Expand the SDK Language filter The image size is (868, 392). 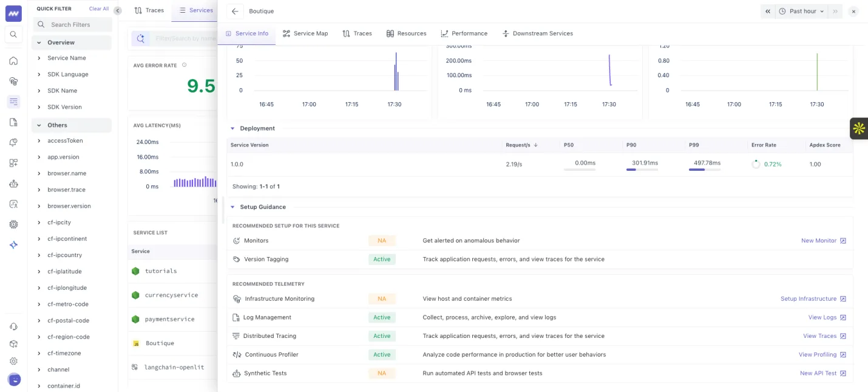tap(39, 75)
